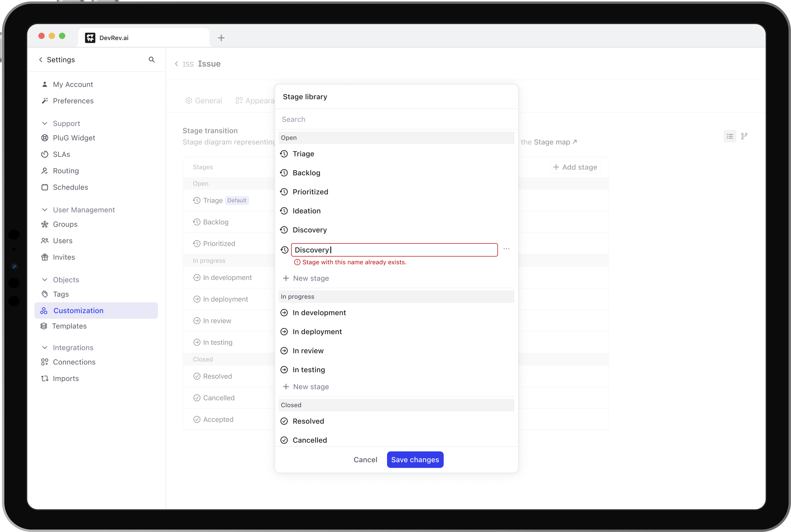Image resolution: width=791 pixels, height=532 pixels.
Task: Click the back chevron beside ISS Issue
Action: [x=177, y=64]
